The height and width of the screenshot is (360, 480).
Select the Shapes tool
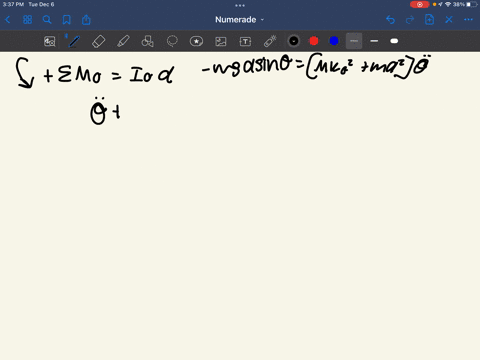click(147, 41)
